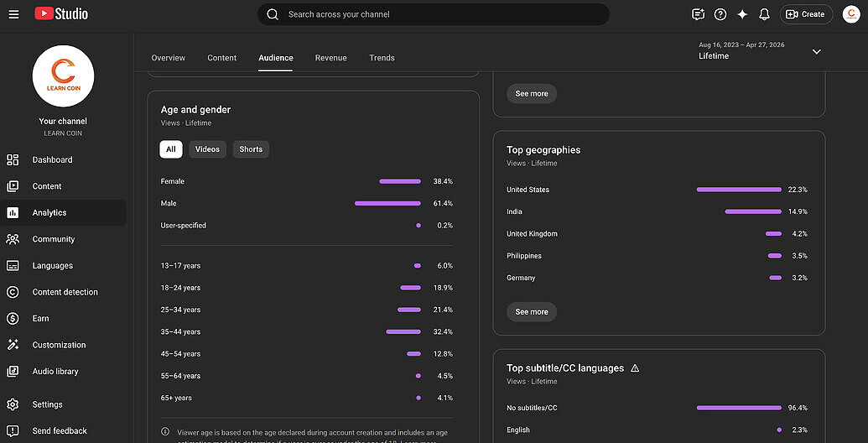
Task: Switch to the Revenue tab
Action: [331, 58]
